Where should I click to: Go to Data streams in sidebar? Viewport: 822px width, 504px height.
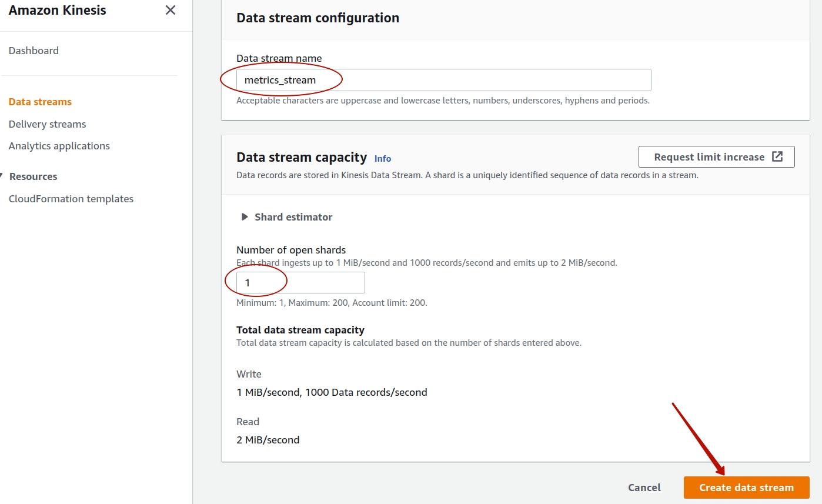tap(40, 102)
